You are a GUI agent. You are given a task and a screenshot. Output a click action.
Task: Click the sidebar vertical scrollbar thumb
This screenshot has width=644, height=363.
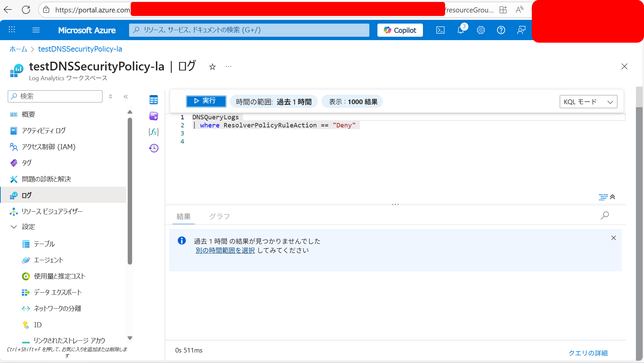click(x=130, y=190)
